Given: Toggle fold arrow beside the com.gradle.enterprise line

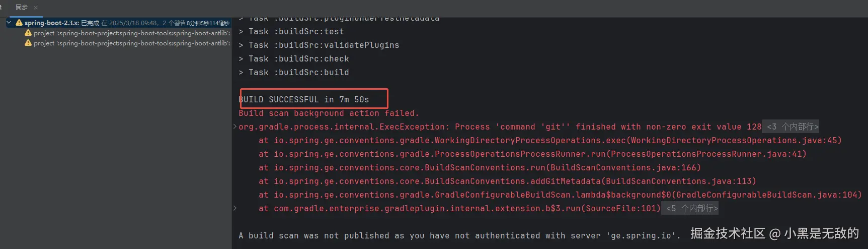Looking at the screenshot, I should pyautogui.click(x=235, y=208).
